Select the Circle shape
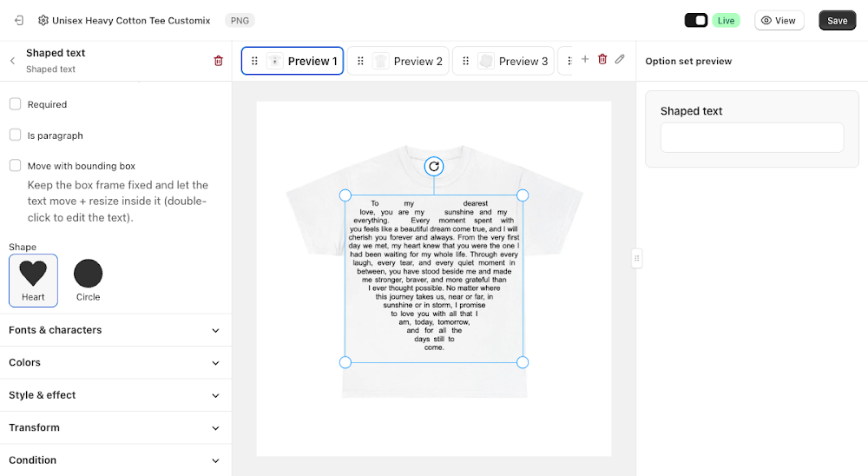The image size is (868, 476). pos(88,281)
